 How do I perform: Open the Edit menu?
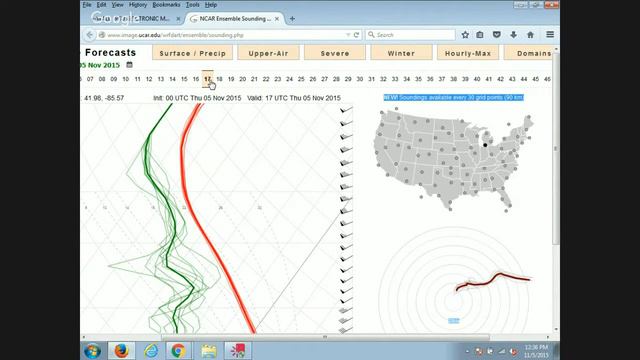(x=101, y=5)
